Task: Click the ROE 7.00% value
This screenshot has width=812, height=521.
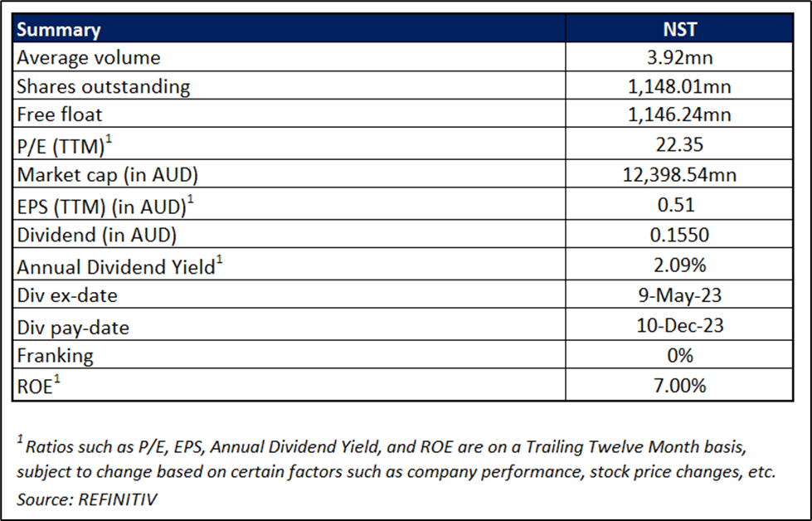Action: click(x=679, y=385)
